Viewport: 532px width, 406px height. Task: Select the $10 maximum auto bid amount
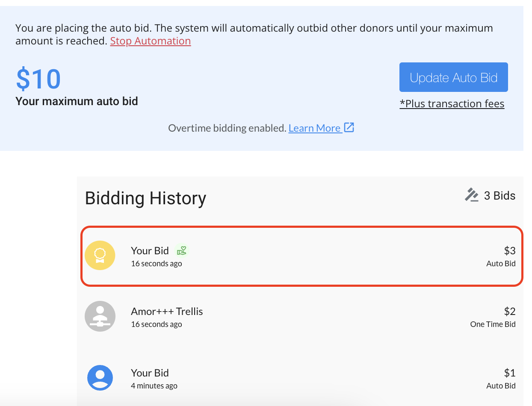click(38, 79)
